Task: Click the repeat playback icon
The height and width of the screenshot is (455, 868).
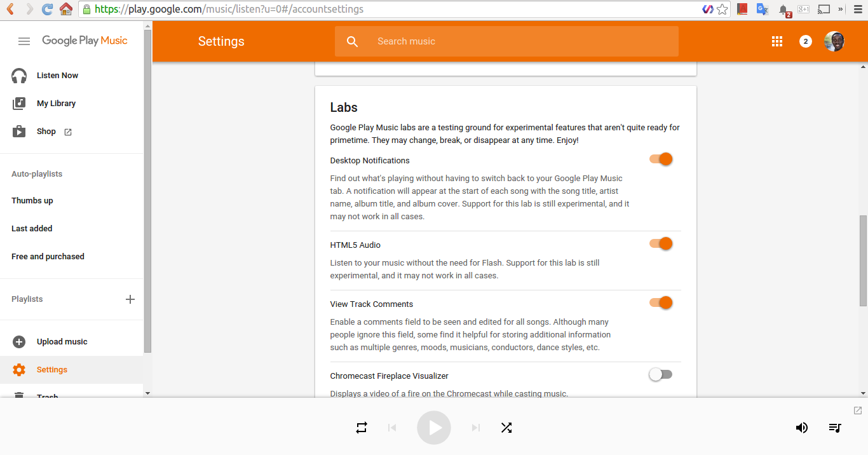Action: [x=362, y=428]
